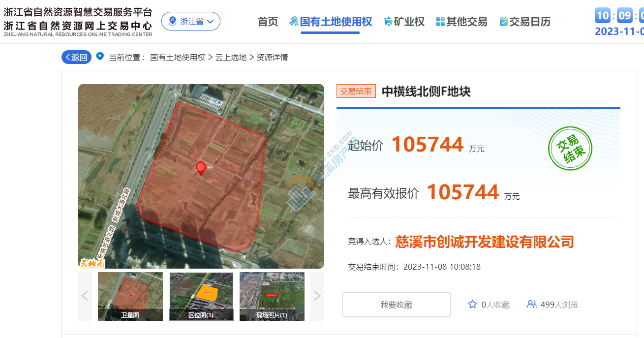This screenshot has height=338, width=644.
Task: Open the 浙江省 province dropdown
Action: [x=191, y=21]
